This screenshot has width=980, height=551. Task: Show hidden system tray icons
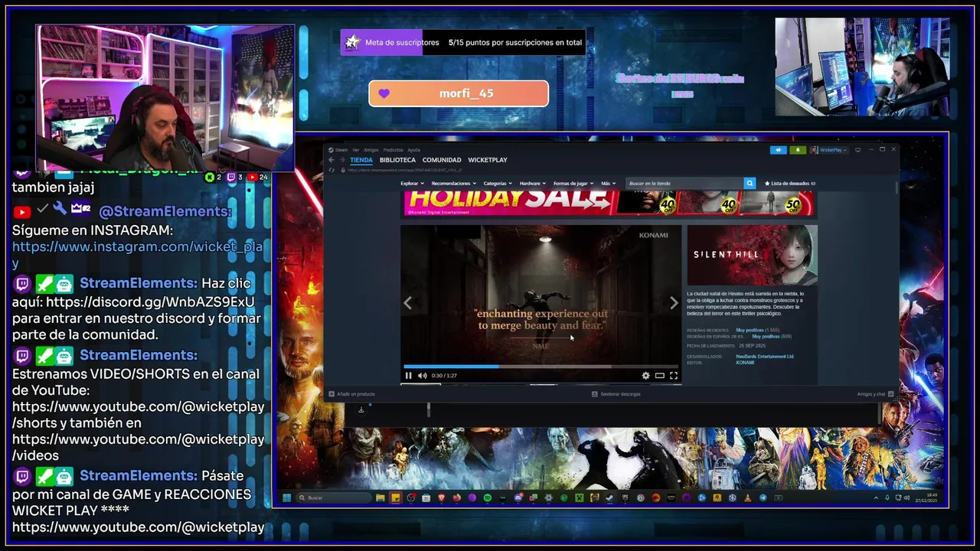876,497
